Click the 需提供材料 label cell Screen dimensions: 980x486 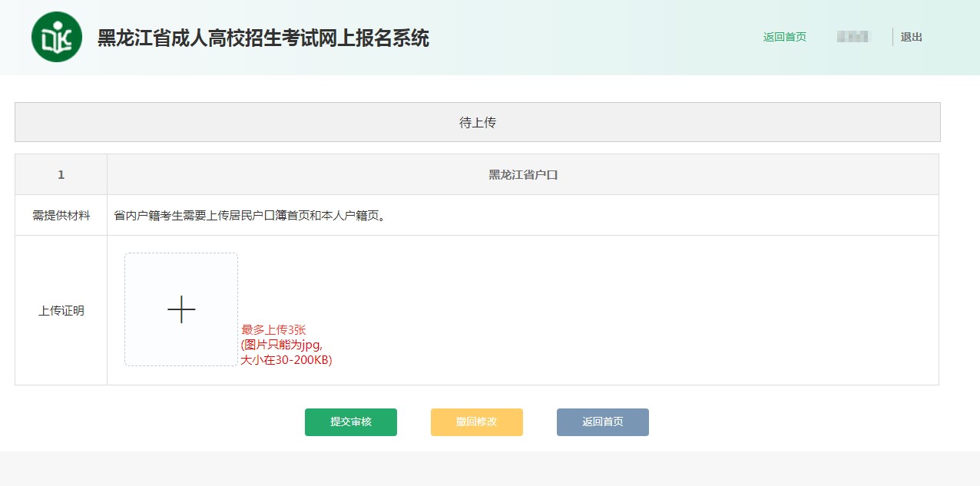click(61, 215)
